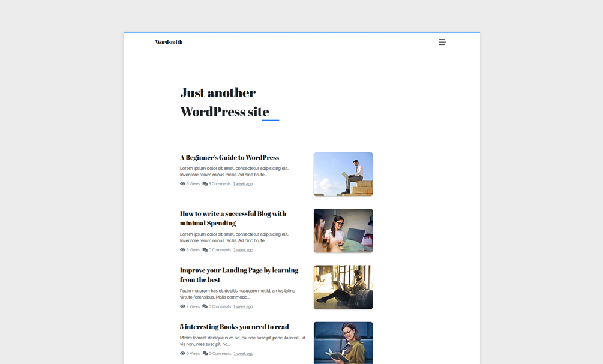Click comments bubble icon under Beginner's Guide

pos(205,183)
